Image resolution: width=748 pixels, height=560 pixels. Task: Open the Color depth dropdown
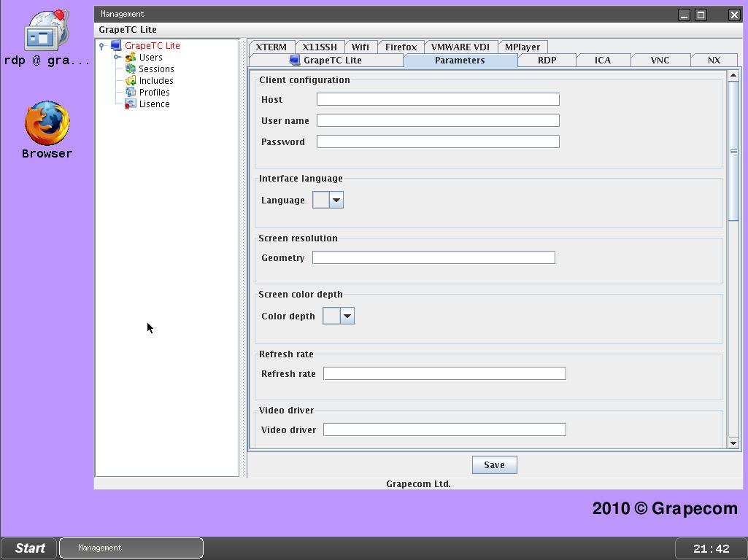(x=347, y=316)
